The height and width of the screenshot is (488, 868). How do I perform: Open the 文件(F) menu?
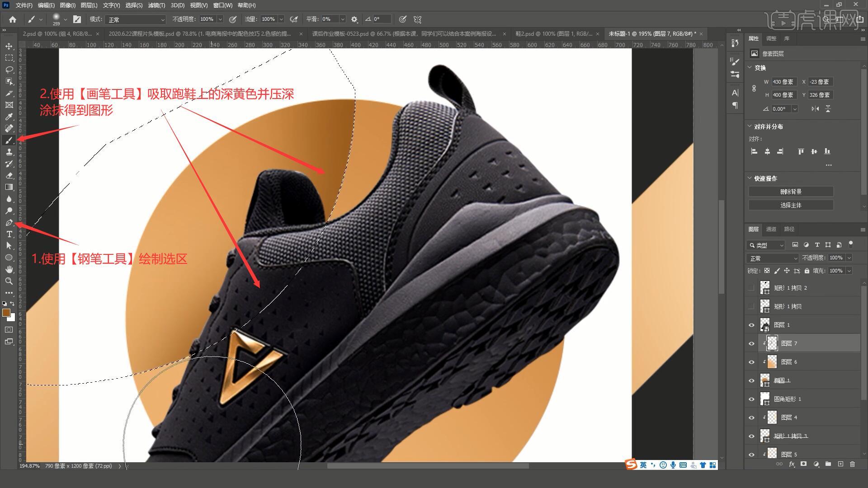(24, 5)
